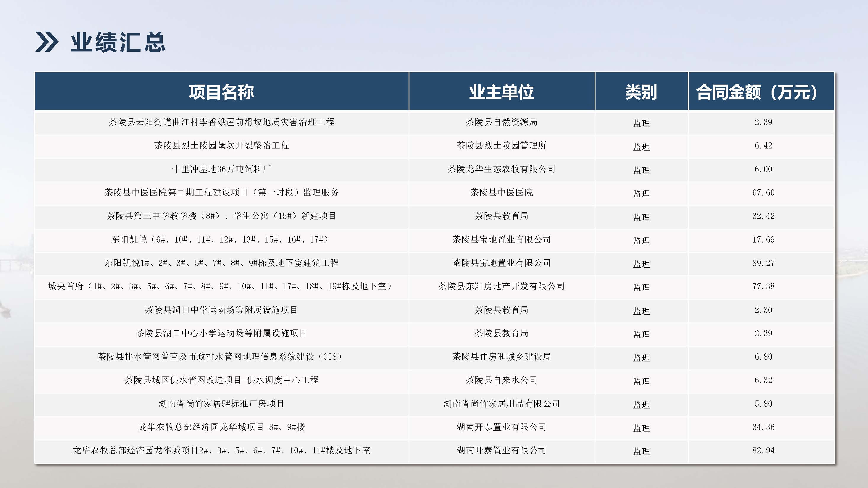Click the 业绩汇总 slide title
Viewport: 868px width, 488px height.
pos(118,42)
